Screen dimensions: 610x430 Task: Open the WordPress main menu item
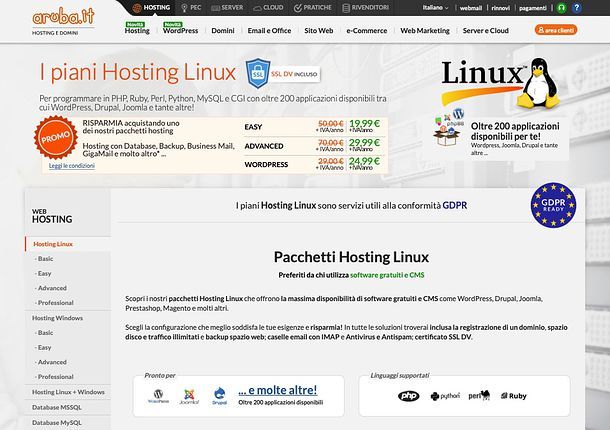pos(181,30)
